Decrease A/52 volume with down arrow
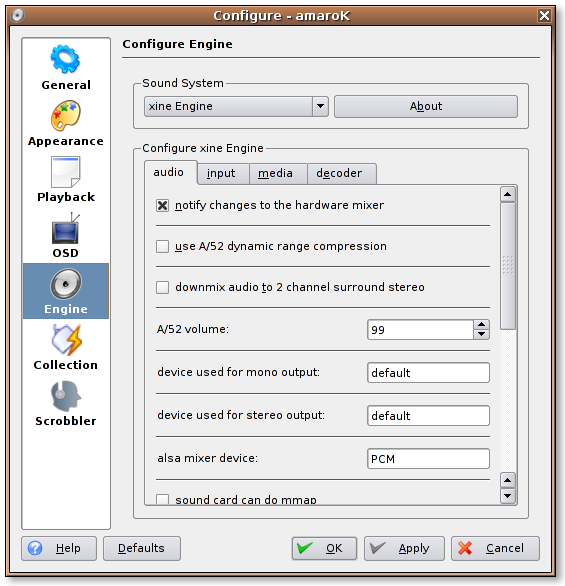The image size is (565, 586). click(x=481, y=334)
